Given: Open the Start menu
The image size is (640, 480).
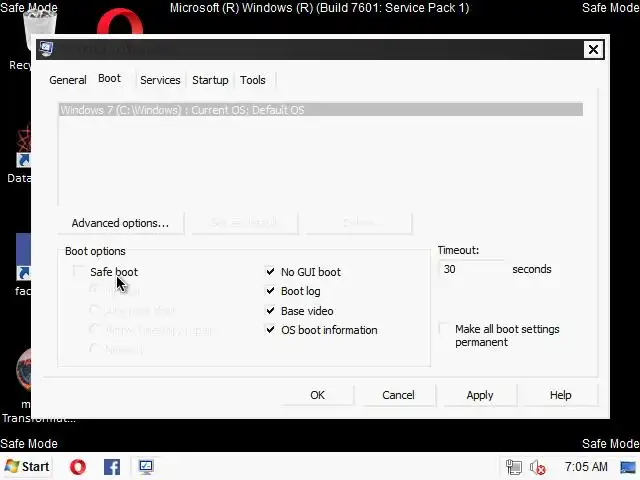Looking at the screenshot, I should tap(27, 467).
